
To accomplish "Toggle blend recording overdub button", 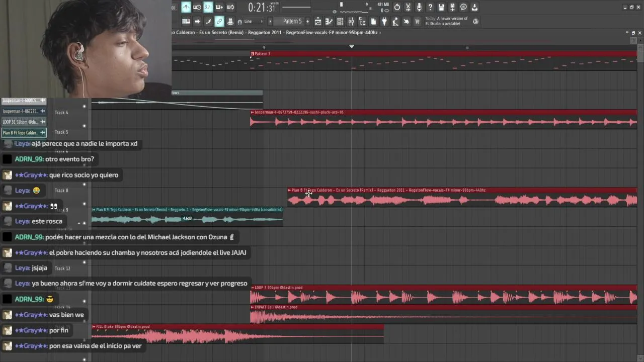I will click(219, 7).
